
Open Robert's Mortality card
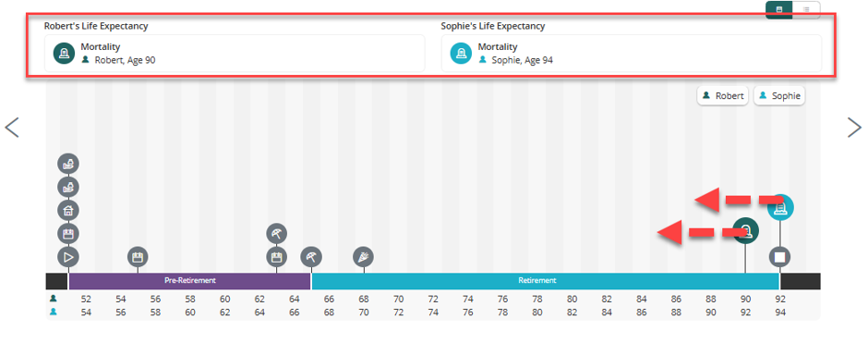235,54
